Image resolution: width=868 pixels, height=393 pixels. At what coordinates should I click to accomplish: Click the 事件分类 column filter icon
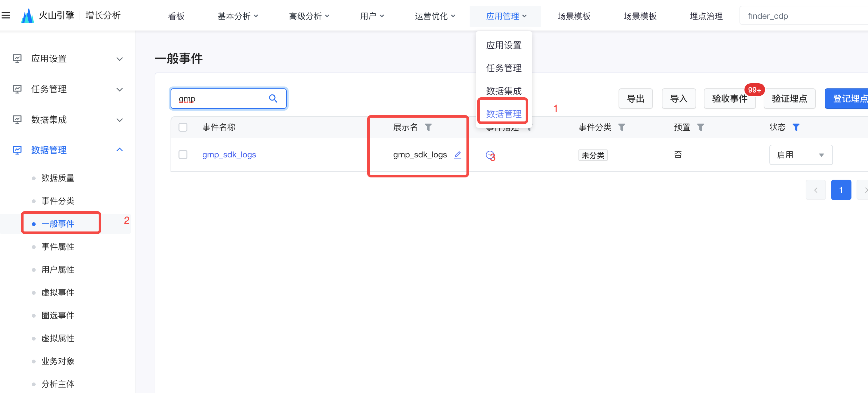point(622,127)
